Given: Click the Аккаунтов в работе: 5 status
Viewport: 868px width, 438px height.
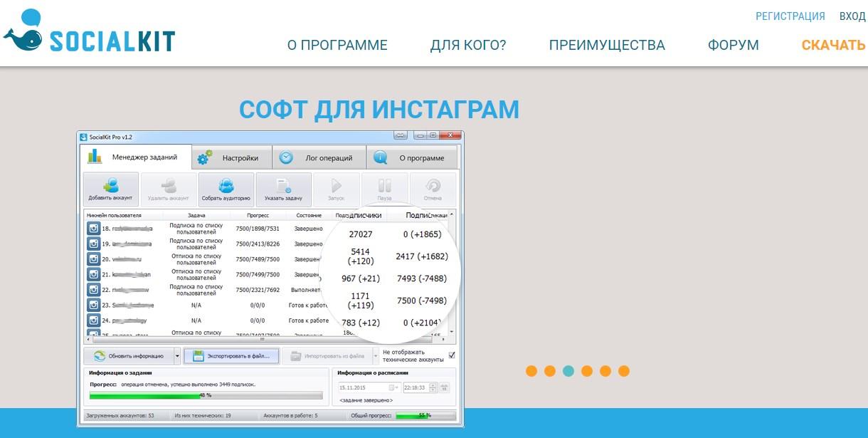Looking at the screenshot, I should coord(290,415).
